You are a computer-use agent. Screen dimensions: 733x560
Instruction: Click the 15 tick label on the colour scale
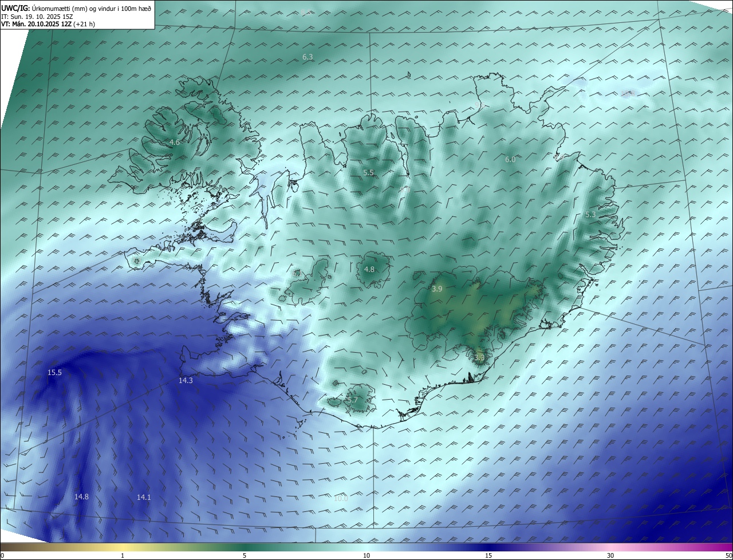(x=488, y=555)
